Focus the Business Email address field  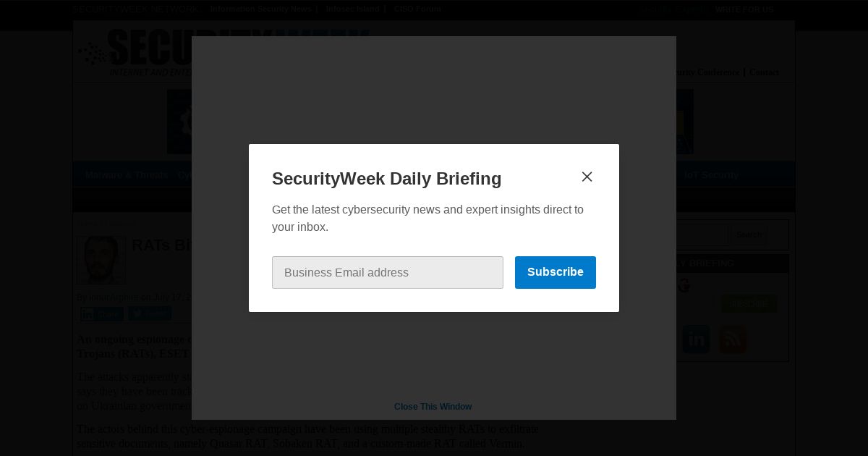(388, 272)
